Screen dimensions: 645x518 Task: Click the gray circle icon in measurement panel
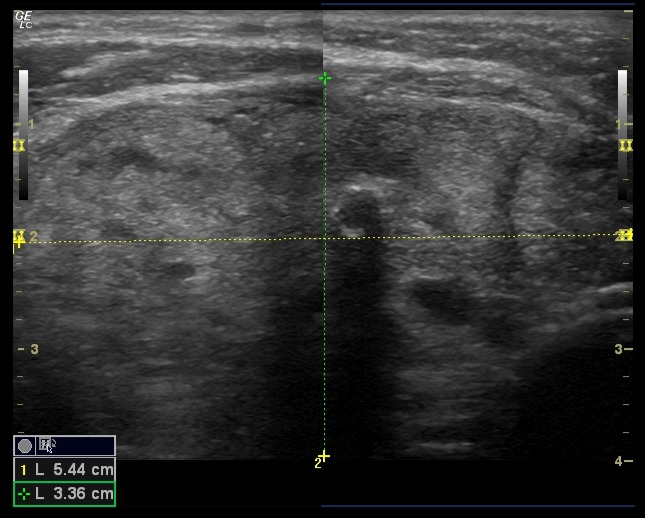tap(25, 446)
